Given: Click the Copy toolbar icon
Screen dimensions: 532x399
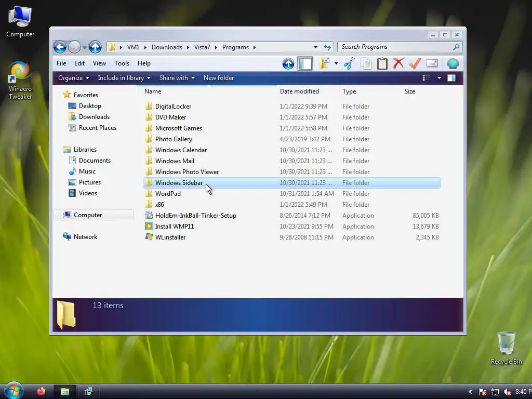Looking at the screenshot, I should (366, 63).
